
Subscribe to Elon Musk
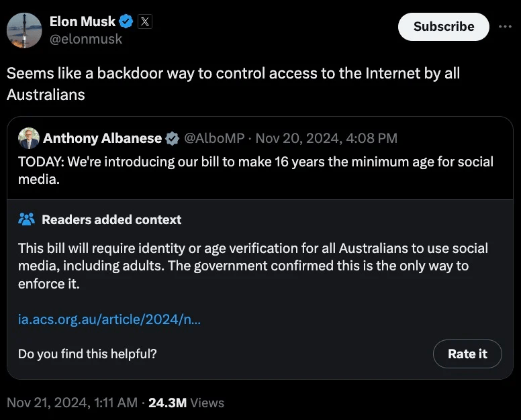(443, 26)
